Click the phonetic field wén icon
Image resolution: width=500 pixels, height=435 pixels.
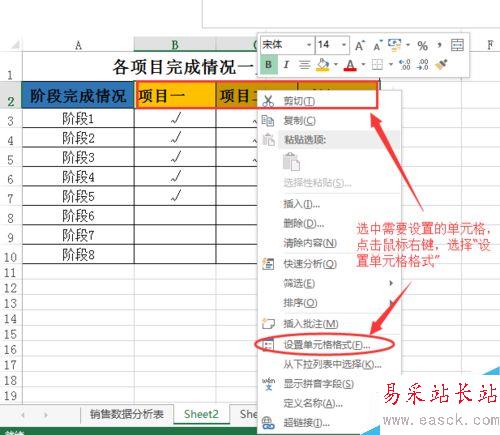click(x=268, y=384)
